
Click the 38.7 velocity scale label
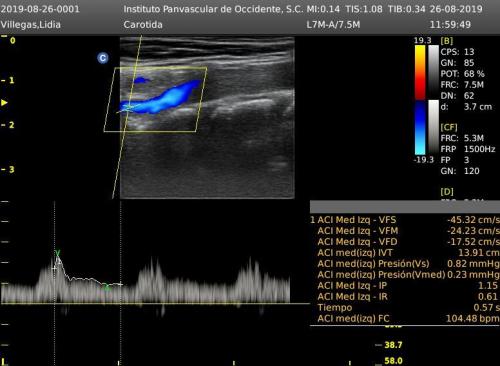[393, 345]
